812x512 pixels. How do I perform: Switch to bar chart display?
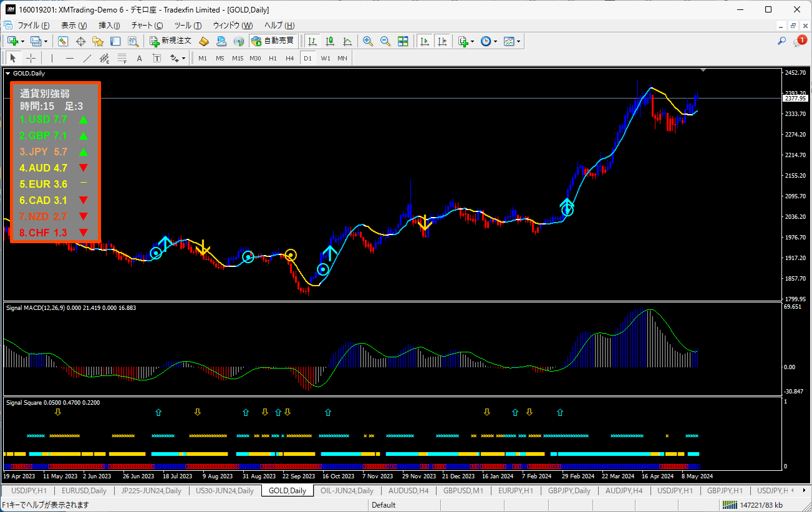pyautogui.click(x=312, y=41)
